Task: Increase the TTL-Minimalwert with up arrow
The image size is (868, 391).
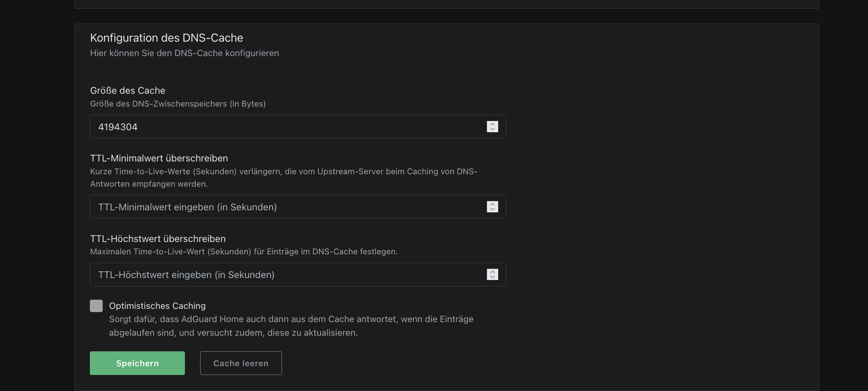Action: click(x=493, y=204)
